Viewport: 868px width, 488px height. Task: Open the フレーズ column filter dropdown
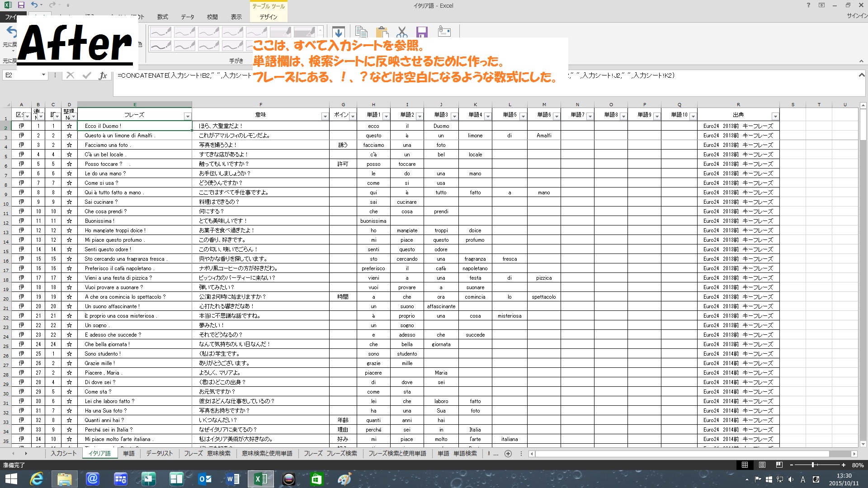click(187, 117)
